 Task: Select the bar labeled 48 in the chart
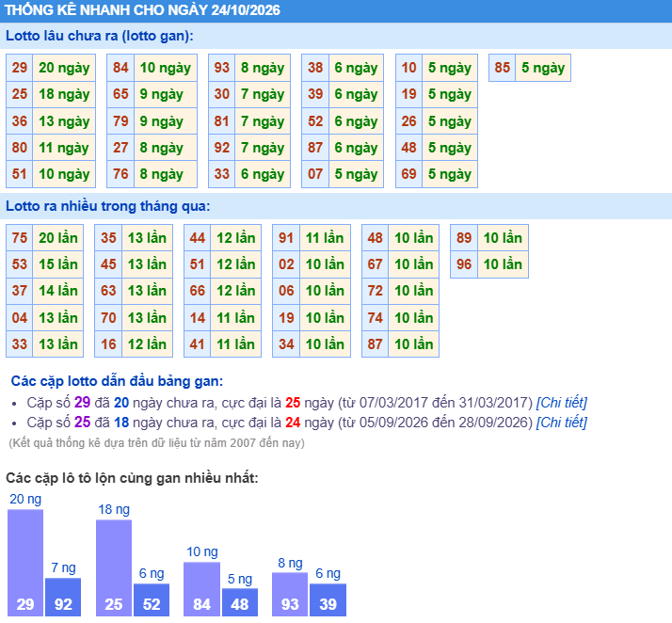[x=240, y=602]
